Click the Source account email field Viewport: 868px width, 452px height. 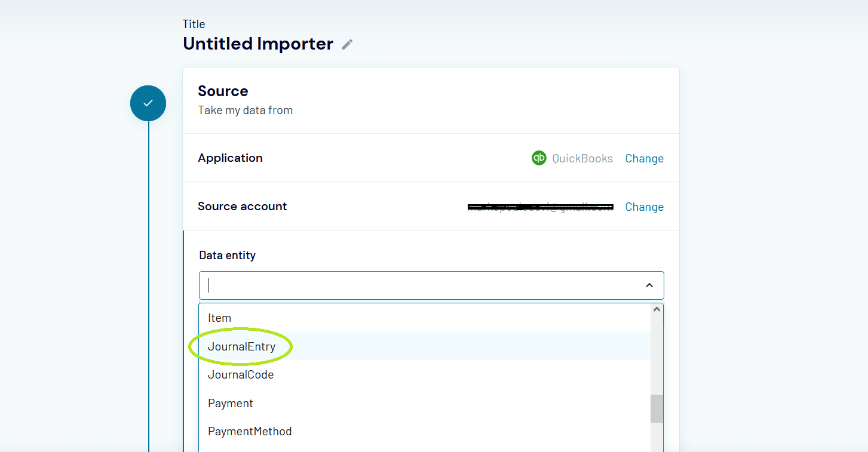coord(540,207)
